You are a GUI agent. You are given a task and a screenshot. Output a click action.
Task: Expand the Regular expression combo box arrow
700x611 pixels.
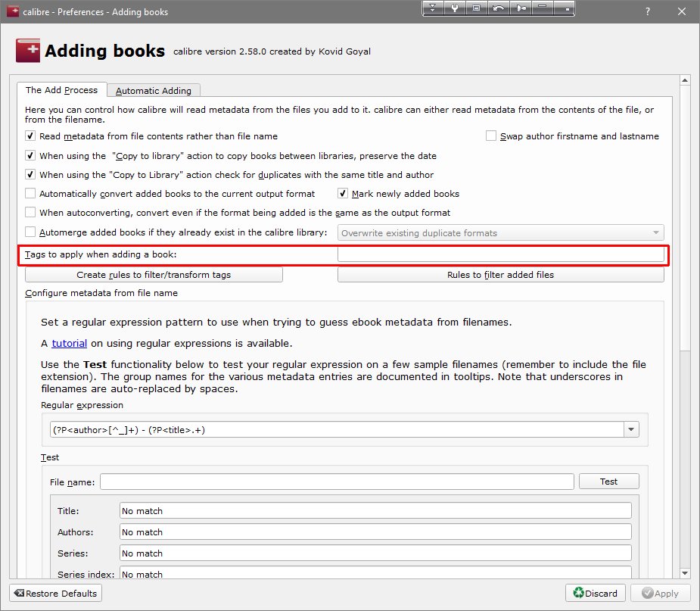631,429
